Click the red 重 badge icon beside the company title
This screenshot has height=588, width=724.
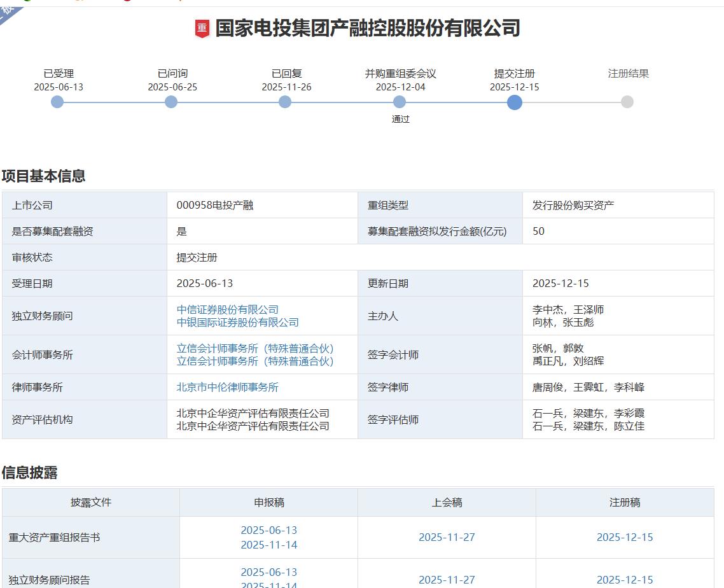pyautogui.click(x=202, y=29)
